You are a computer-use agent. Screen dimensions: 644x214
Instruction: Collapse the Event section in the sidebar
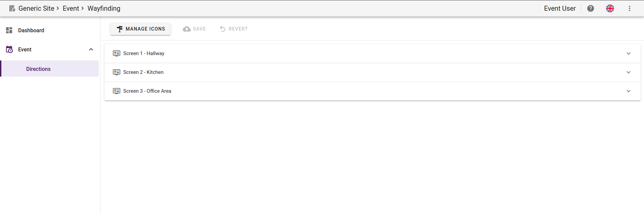(x=91, y=49)
